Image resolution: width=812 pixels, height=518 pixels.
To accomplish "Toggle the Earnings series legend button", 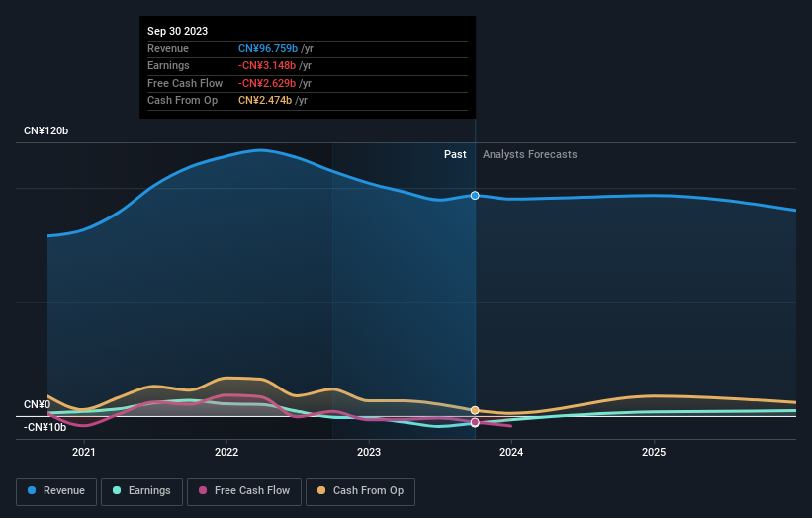I will (x=141, y=491).
